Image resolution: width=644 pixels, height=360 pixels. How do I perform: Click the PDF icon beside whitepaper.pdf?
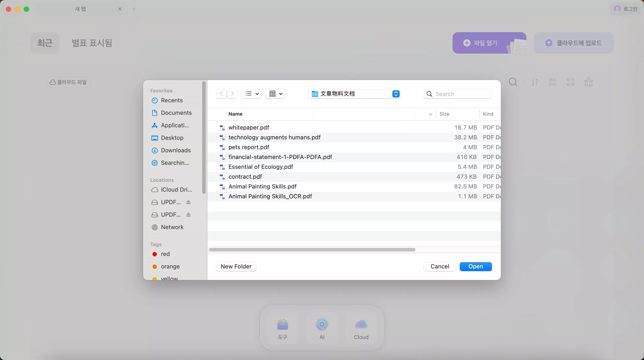(222, 128)
